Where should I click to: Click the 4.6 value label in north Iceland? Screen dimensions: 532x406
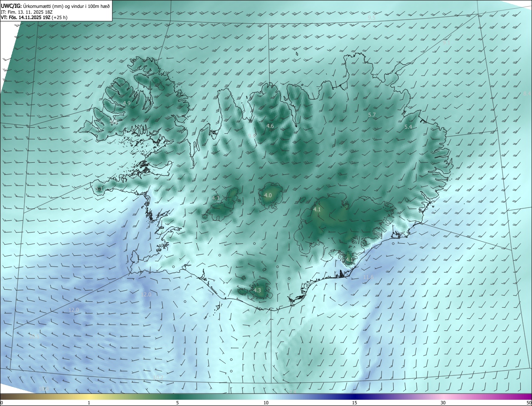point(270,126)
